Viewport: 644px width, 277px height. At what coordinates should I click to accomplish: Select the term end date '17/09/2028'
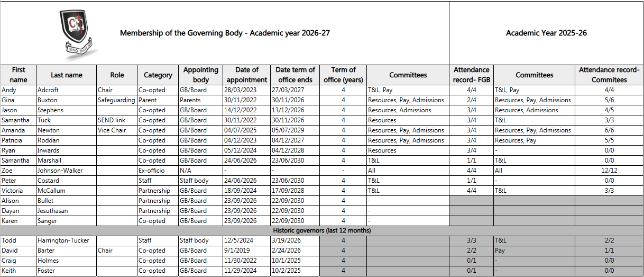[296, 191]
